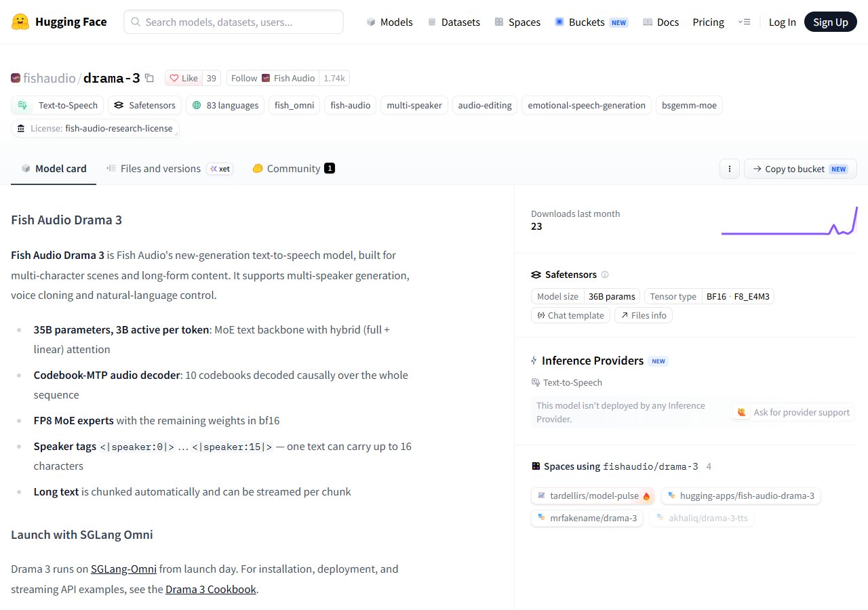Open the Spaces section

(x=517, y=22)
